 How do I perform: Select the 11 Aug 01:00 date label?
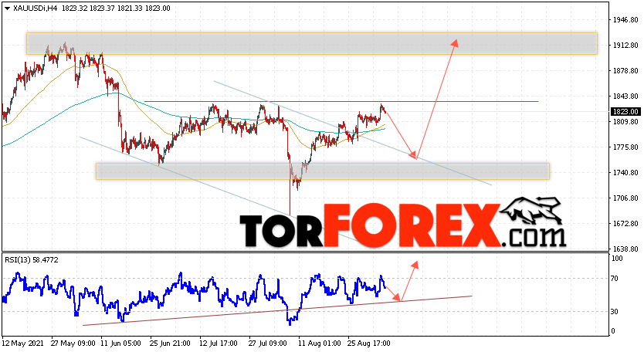pyautogui.click(x=319, y=343)
